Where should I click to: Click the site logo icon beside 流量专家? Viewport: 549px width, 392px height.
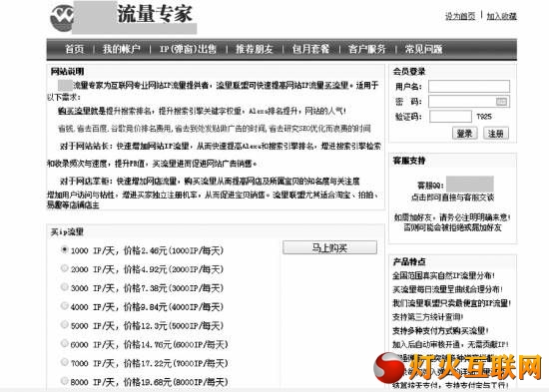pos(62,18)
